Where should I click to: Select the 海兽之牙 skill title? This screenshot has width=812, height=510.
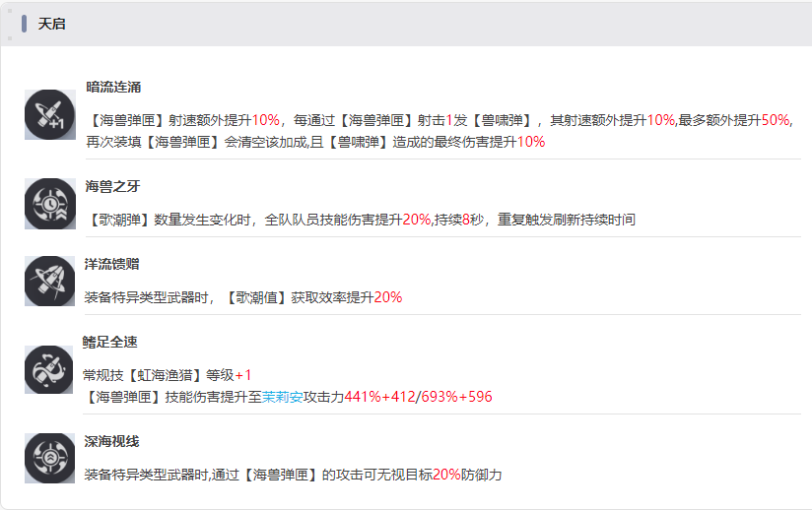pyautogui.click(x=112, y=186)
